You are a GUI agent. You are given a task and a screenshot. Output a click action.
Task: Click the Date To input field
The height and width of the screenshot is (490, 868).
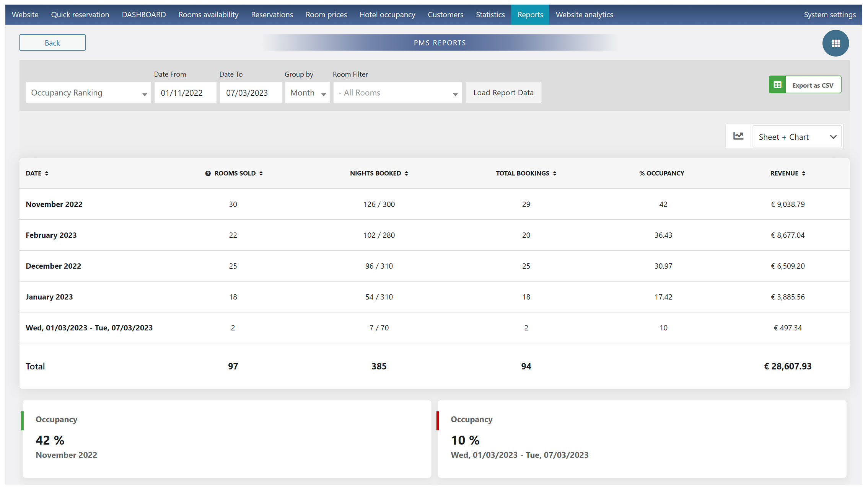pos(251,93)
